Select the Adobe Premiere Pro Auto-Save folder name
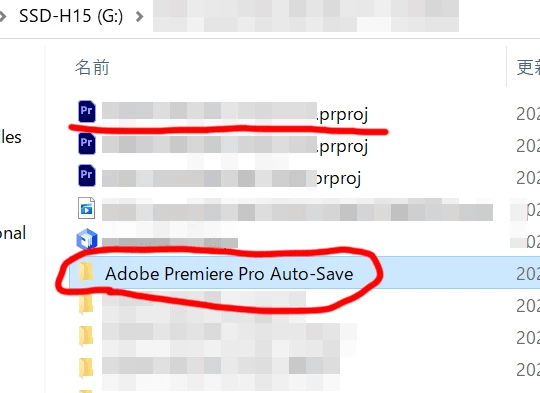The width and height of the screenshot is (540, 393). coord(229,274)
